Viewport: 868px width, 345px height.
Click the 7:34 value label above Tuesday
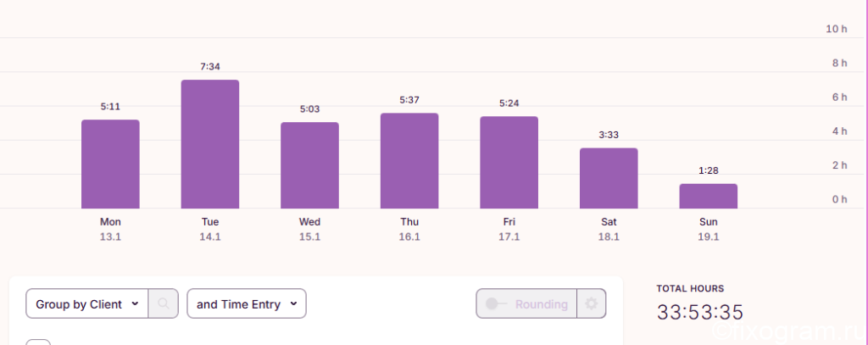[x=210, y=66]
